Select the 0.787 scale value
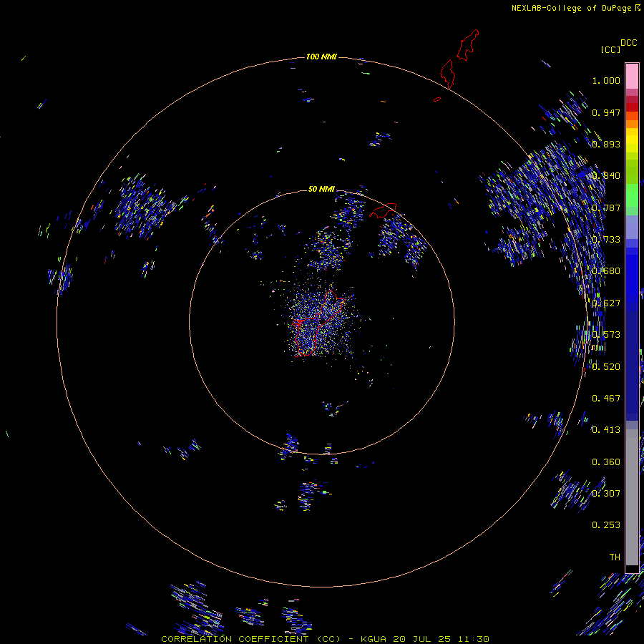Viewport: 644px width, 644px height. point(606,208)
